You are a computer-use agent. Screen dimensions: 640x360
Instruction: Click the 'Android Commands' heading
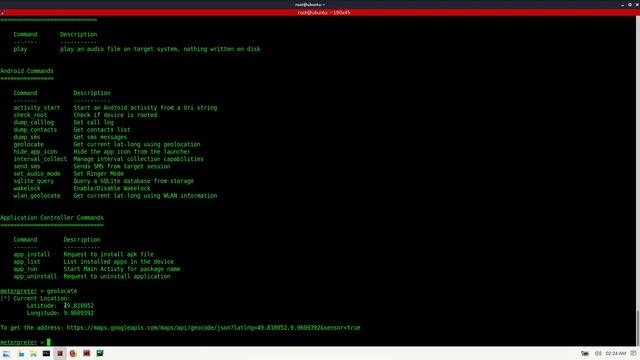[x=27, y=71]
